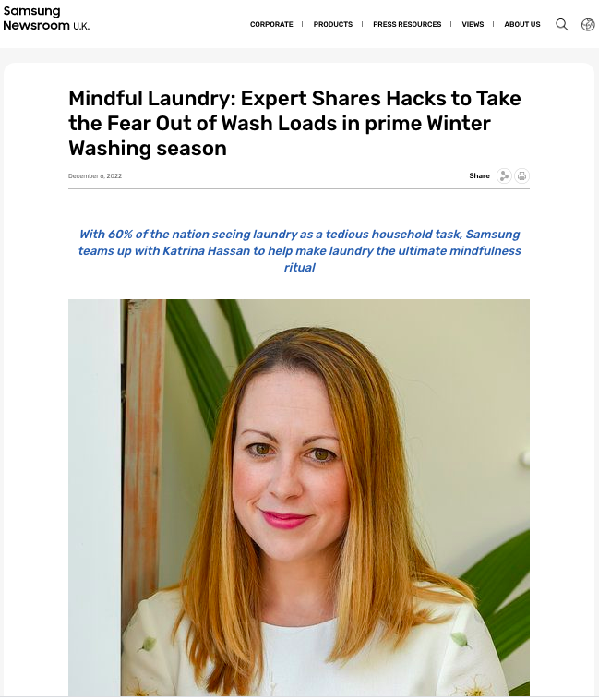This screenshot has width=599, height=700.
Task: Open the Corporate menu
Action: tap(271, 24)
